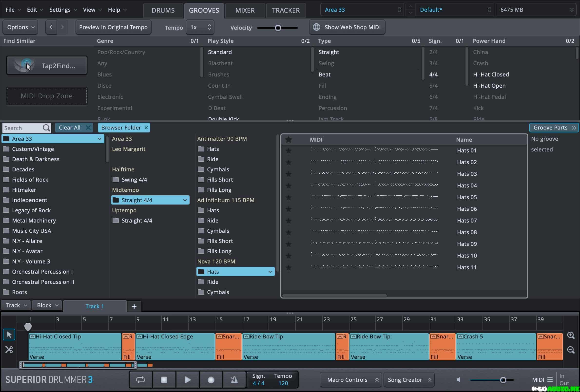Select the arrow pointer tool in timeline

click(9, 335)
